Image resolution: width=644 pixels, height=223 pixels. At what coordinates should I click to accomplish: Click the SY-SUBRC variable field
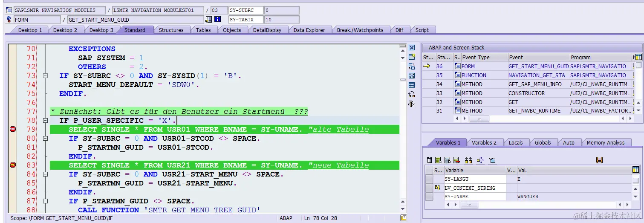tap(246, 10)
